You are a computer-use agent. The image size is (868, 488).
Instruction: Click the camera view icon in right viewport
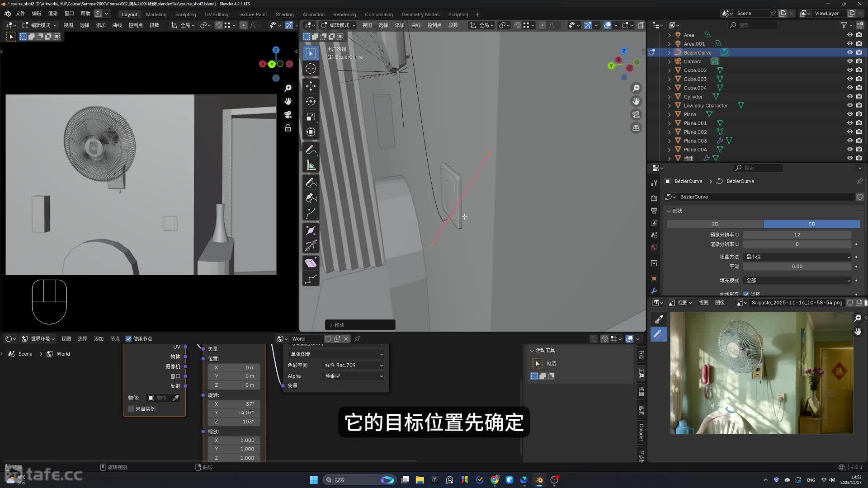pos(636,115)
